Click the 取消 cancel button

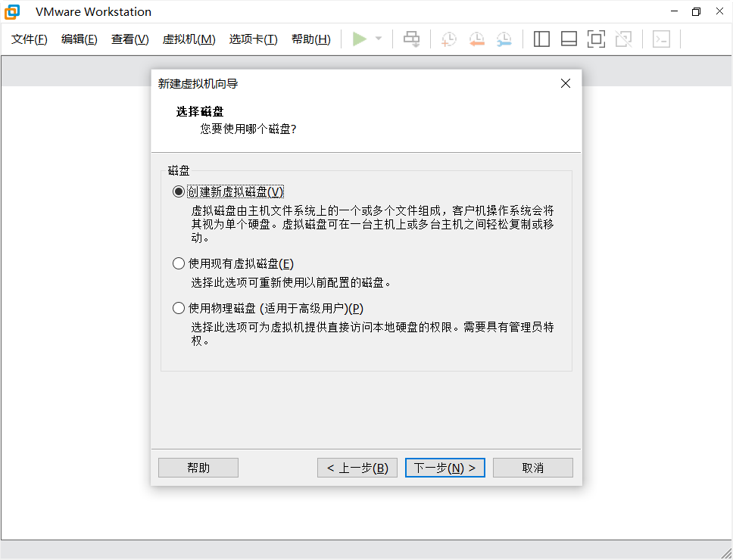pyautogui.click(x=533, y=468)
